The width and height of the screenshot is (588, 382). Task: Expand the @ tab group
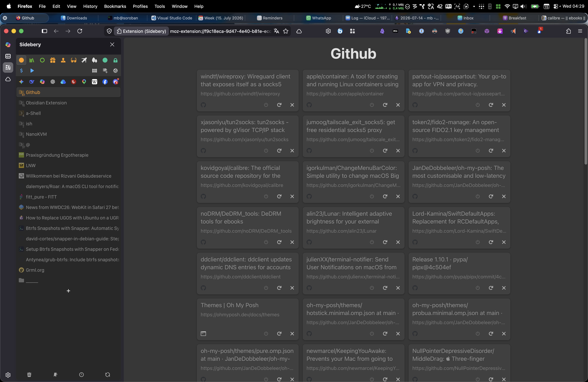coord(22,145)
